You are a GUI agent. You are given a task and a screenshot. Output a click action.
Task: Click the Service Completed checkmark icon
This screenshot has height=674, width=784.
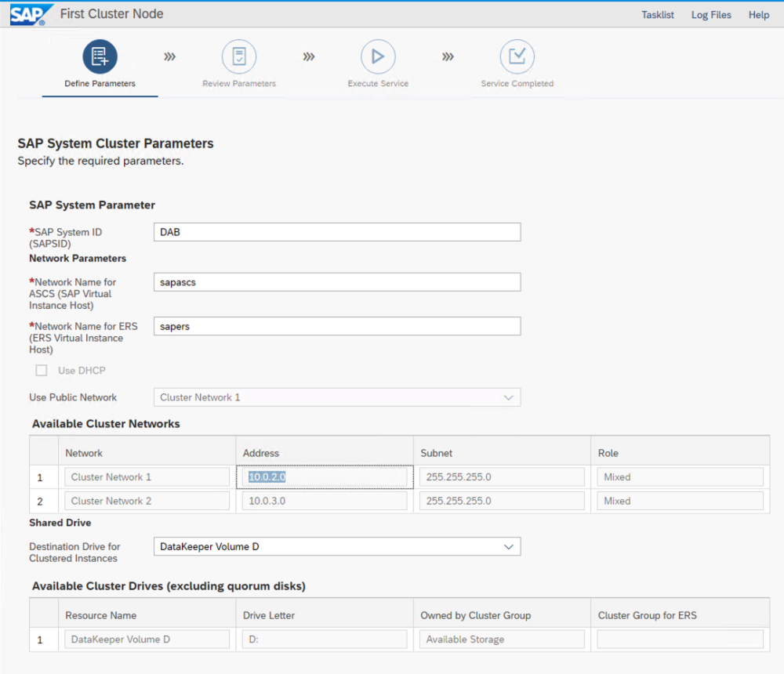click(x=517, y=56)
